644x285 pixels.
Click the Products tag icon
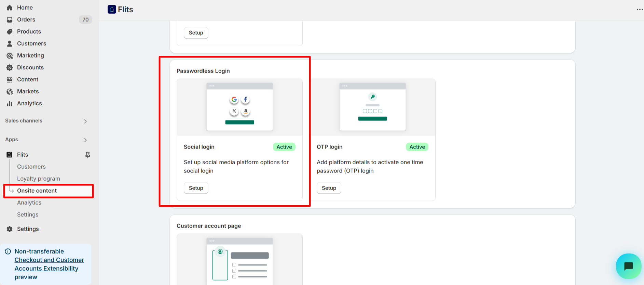pos(10,31)
